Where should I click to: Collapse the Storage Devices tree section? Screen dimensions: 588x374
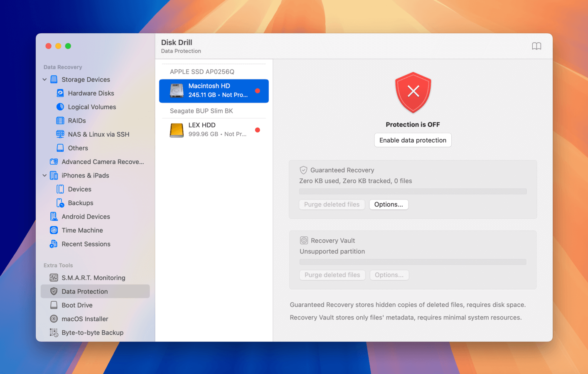pos(44,79)
